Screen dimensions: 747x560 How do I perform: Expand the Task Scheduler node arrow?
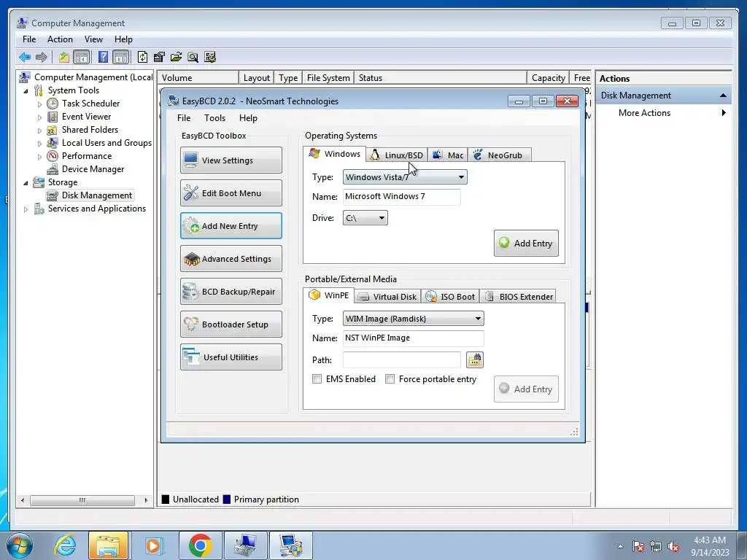[39, 104]
